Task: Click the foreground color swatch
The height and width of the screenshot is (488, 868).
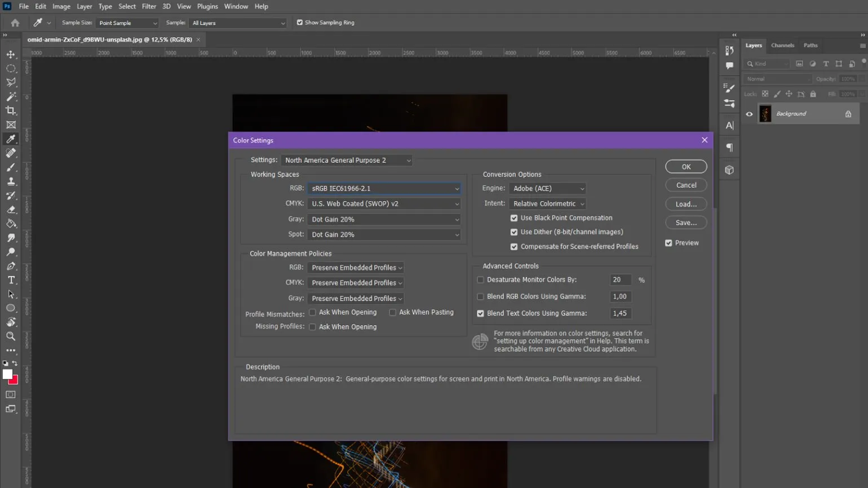Action: pos(7,375)
